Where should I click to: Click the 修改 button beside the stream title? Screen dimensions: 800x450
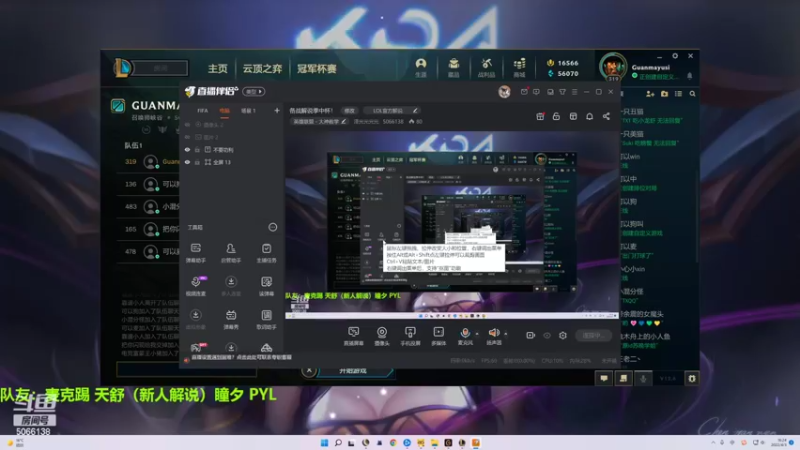[349, 111]
